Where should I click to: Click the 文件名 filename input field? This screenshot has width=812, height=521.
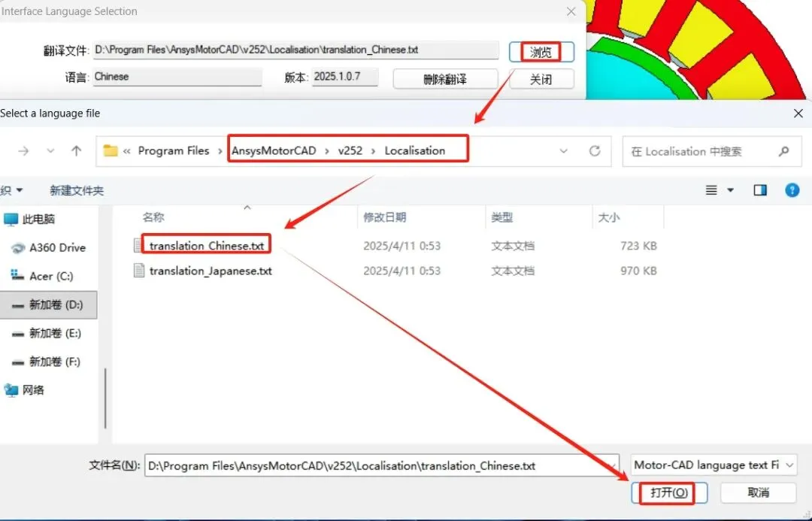382,465
